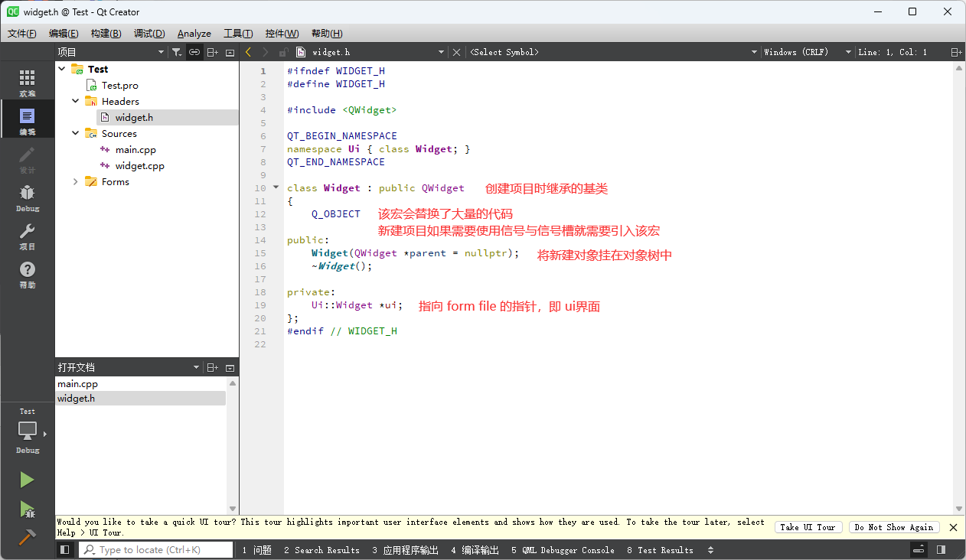Collapse the Headers folder

click(x=76, y=101)
